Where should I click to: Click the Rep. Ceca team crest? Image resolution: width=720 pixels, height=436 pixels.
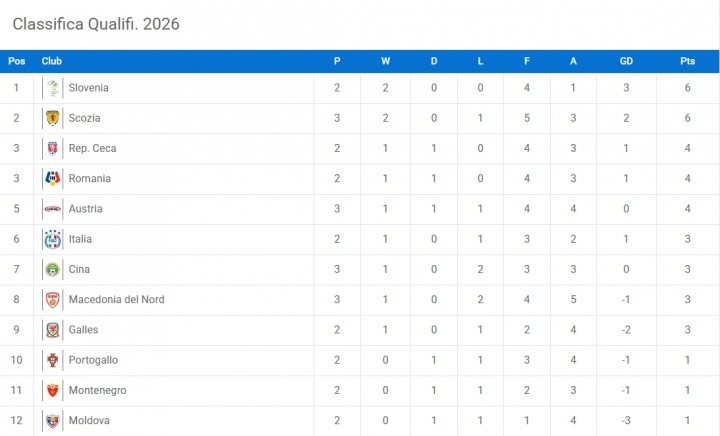click(52, 149)
